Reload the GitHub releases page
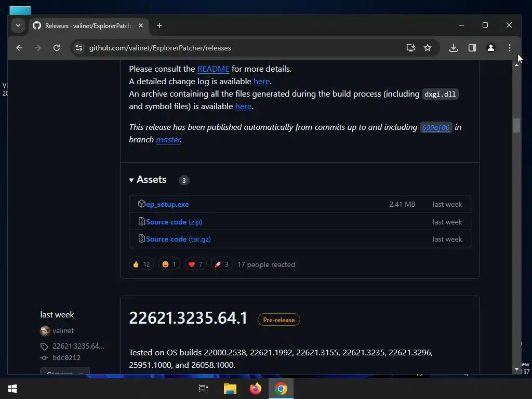 click(x=57, y=48)
